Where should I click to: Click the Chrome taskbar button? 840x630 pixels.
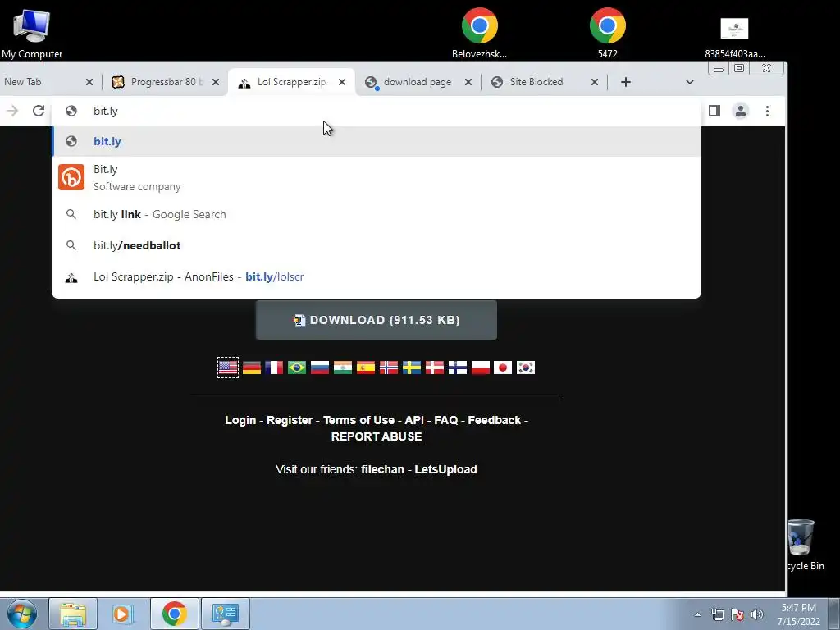pos(175,614)
